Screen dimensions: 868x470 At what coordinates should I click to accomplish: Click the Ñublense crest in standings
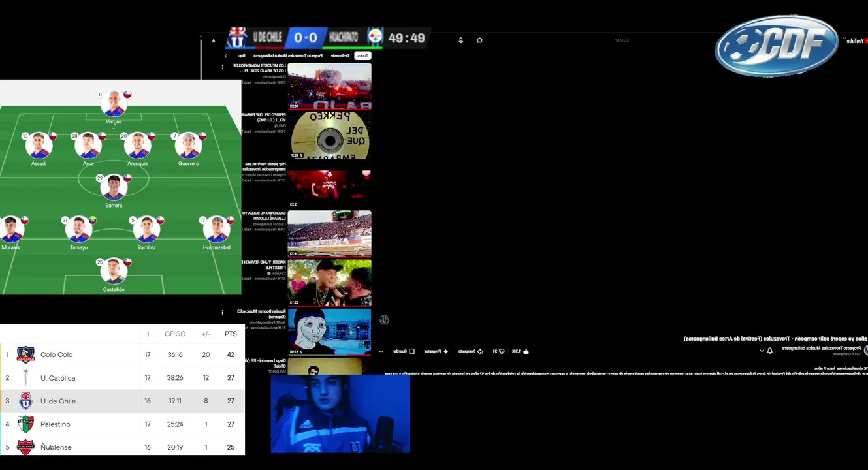tap(25, 447)
